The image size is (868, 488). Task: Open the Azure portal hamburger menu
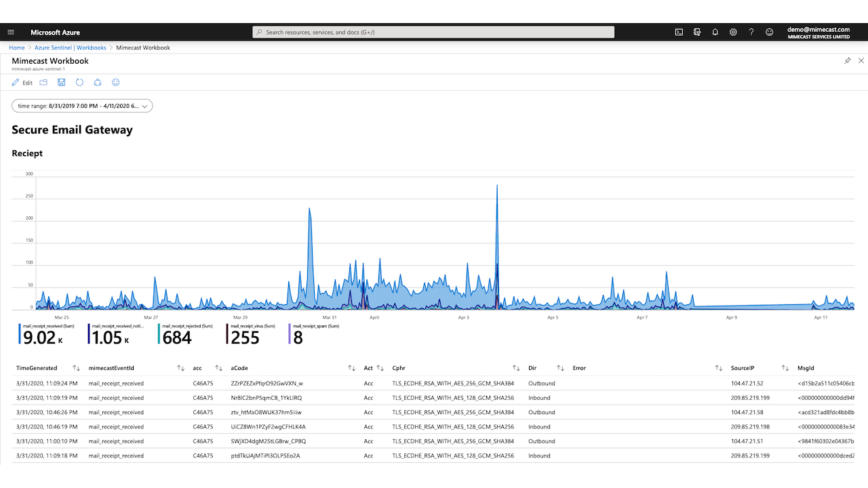[11, 32]
